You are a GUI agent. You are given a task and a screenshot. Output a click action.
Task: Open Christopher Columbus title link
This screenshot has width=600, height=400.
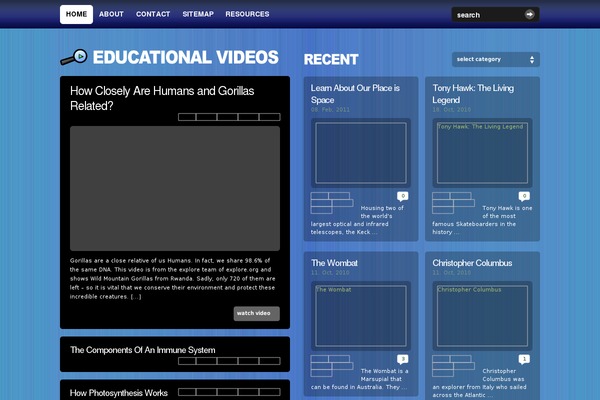coord(472,263)
